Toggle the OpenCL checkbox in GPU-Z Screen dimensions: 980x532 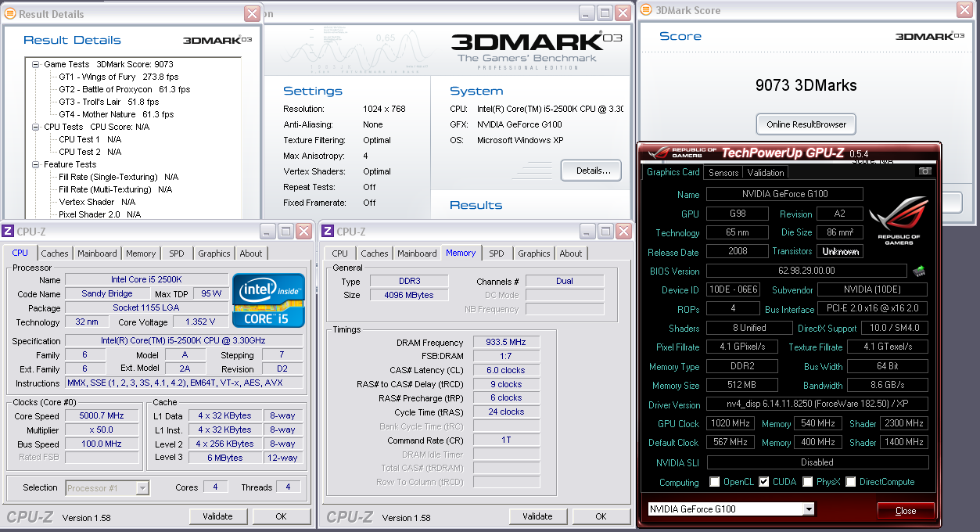[x=714, y=482]
